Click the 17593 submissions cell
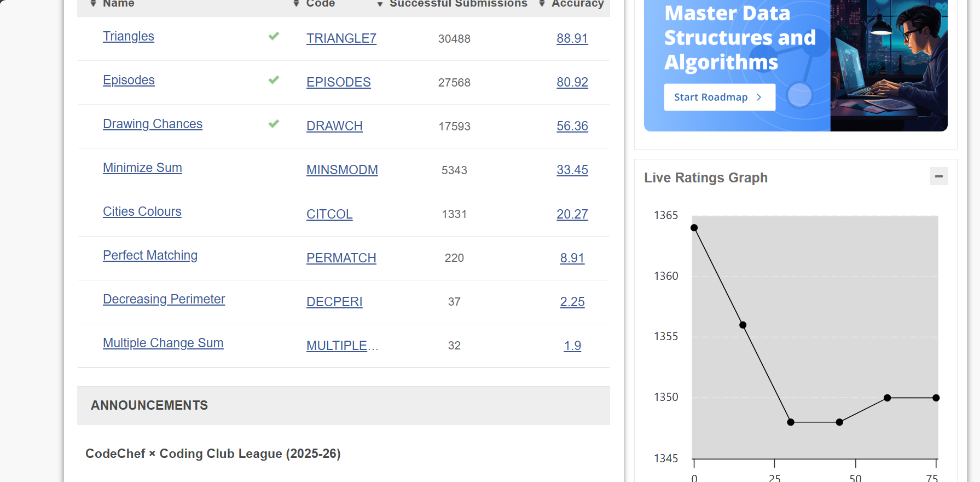Image resolution: width=980 pixels, height=482 pixels. click(x=454, y=126)
